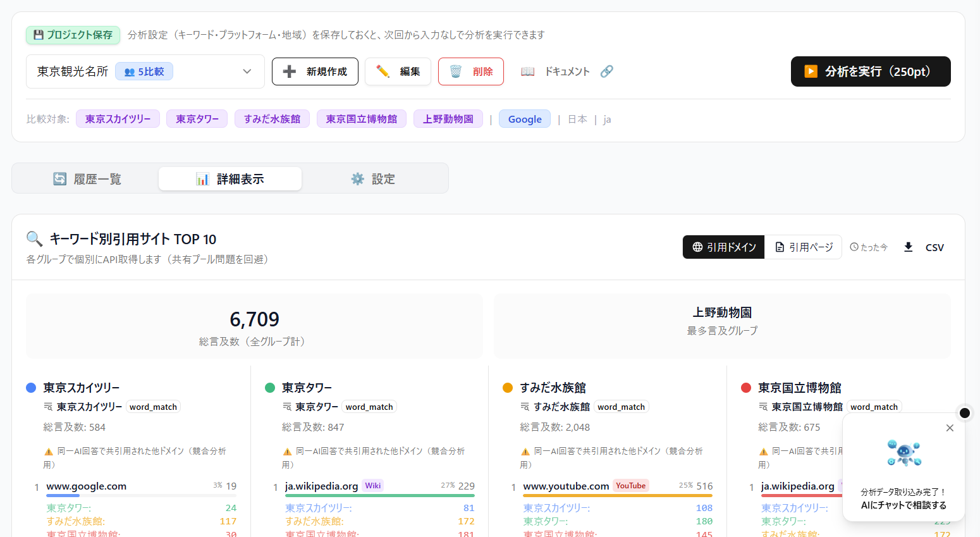Click the 編集 edit button
Screen dimensions: 980x537
pyautogui.click(x=398, y=71)
